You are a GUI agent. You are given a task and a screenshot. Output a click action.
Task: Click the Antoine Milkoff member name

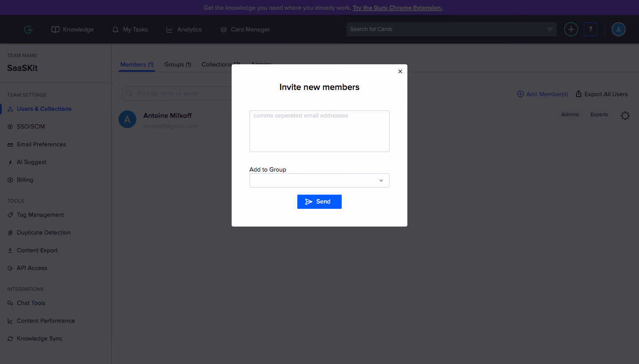click(168, 116)
